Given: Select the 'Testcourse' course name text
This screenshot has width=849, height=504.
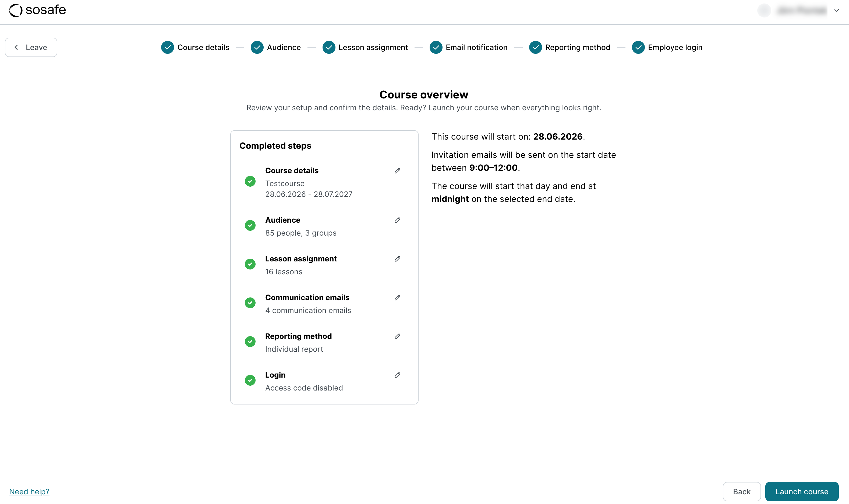Looking at the screenshot, I should (285, 183).
